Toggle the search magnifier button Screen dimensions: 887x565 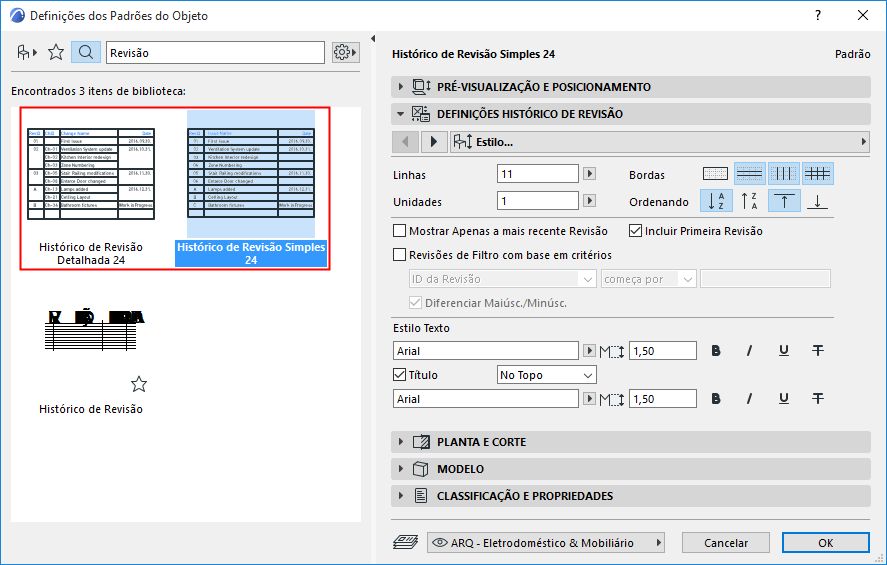pos(86,53)
